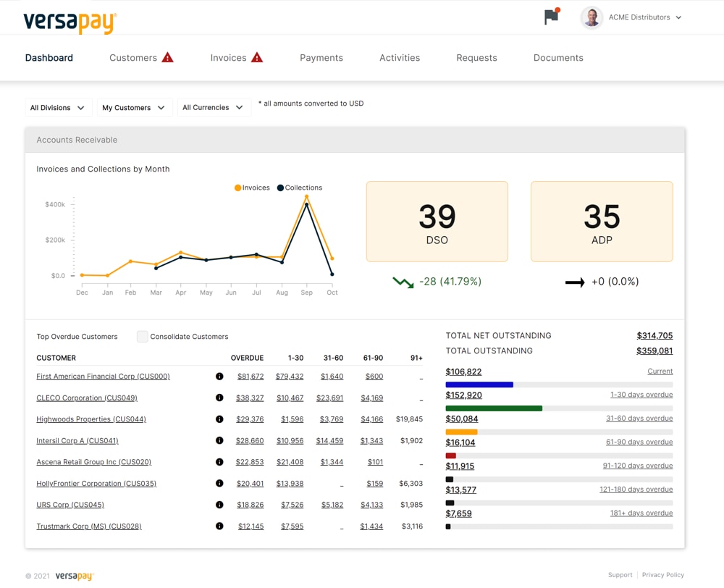Open the Intersil Corp A customer link
The height and width of the screenshot is (588, 724).
pos(77,441)
